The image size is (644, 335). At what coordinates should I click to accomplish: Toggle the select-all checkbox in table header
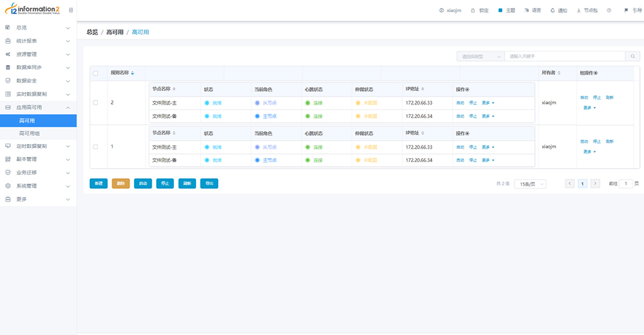point(95,73)
